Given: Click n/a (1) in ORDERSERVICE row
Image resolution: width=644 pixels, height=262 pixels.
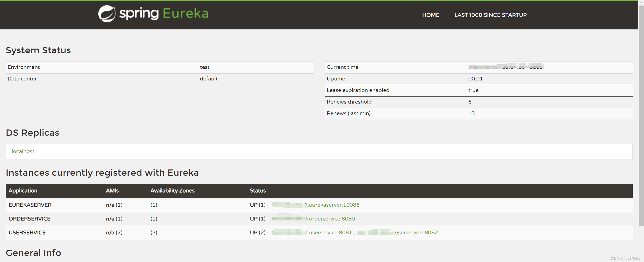Looking at the screenshot, I should click(114, 219).
